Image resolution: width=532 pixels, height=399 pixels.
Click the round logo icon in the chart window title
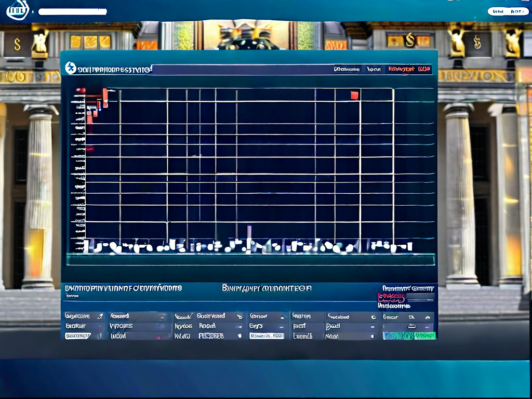tap(71, 68)
